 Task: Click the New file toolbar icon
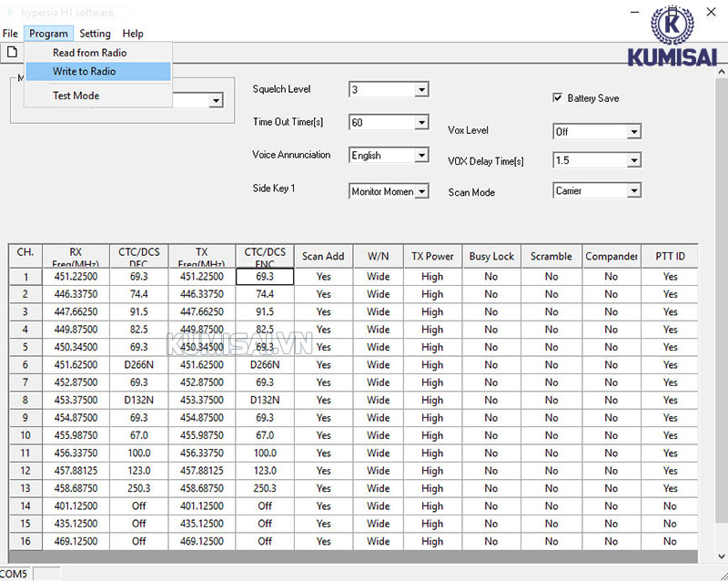[13, 52]
